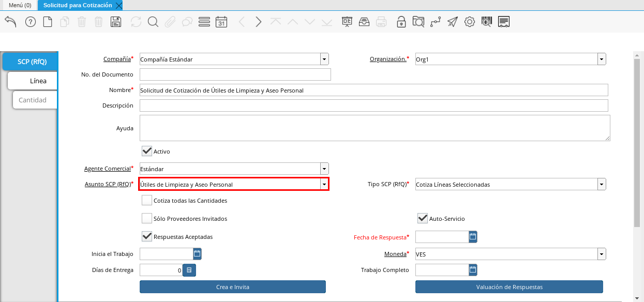Open the report presentation board icon

click(347, 22)
